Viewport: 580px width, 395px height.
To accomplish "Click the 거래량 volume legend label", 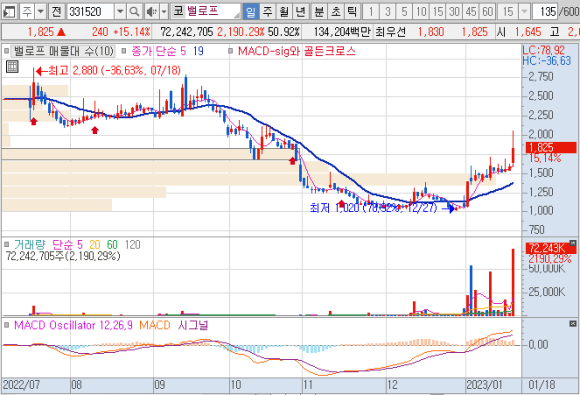I will [x=30, y=244].
